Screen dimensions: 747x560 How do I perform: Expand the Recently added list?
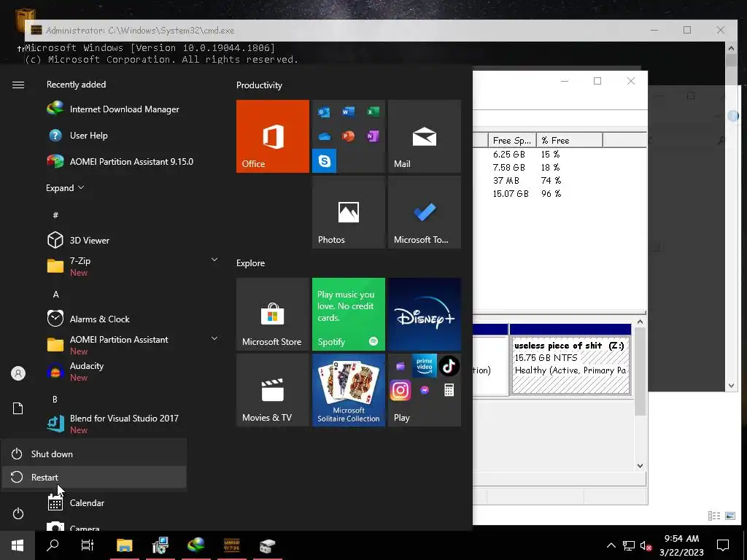pyautogui.click(x=65, y=187)
